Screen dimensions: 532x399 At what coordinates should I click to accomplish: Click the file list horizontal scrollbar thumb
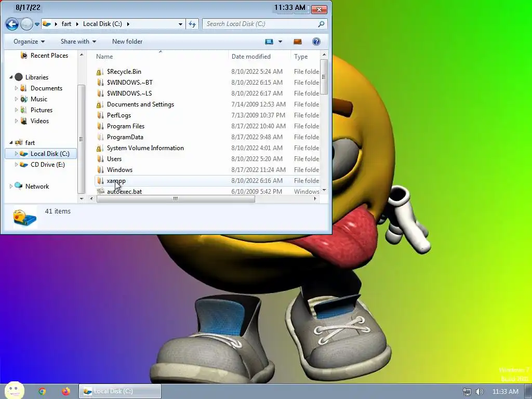click(x=176, y=199)
